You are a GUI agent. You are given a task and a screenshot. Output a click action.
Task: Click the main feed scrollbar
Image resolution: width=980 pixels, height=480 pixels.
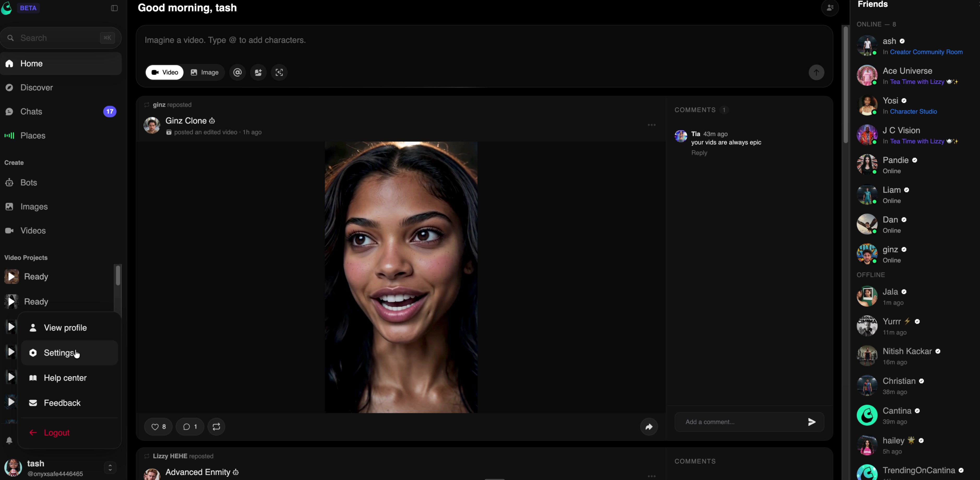(845, 85)
